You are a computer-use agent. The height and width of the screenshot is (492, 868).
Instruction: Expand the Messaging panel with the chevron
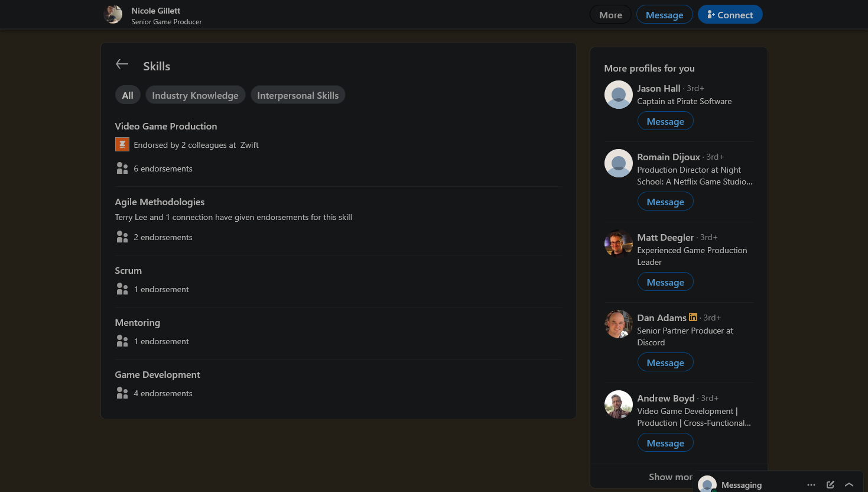(x=849, y=485)
